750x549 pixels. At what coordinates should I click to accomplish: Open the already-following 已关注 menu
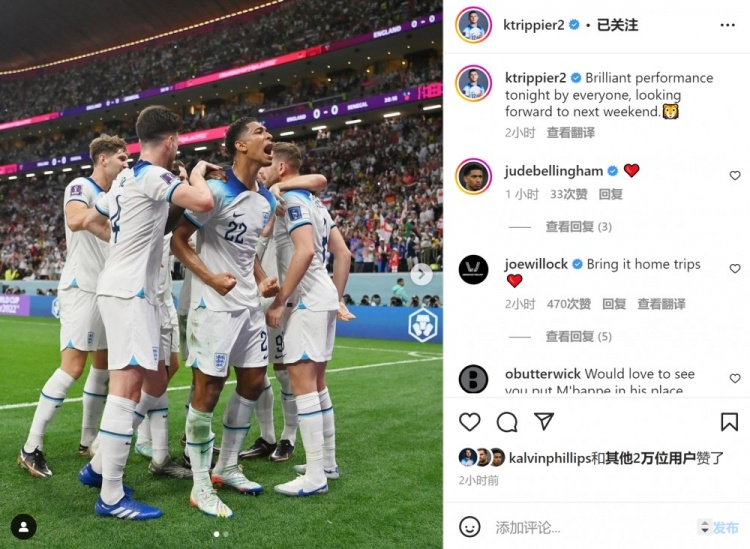coord(617,25)
